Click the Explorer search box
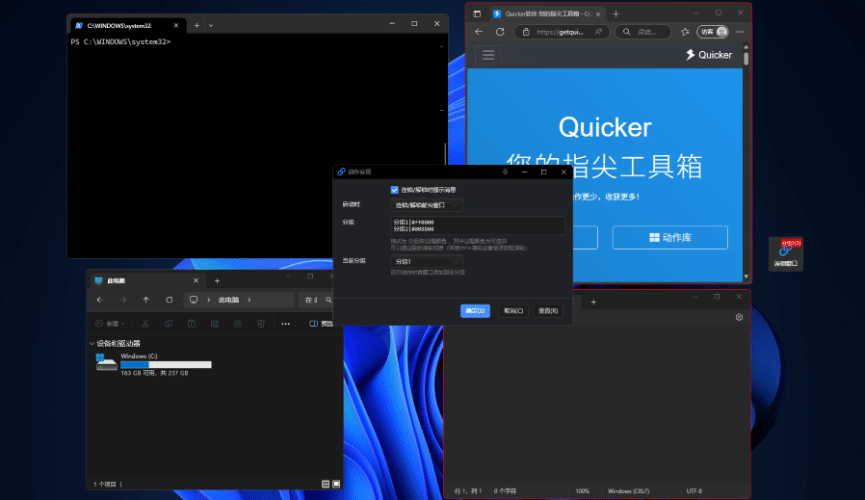The height and width of the screenshot is (500, 865). (318, 300)
